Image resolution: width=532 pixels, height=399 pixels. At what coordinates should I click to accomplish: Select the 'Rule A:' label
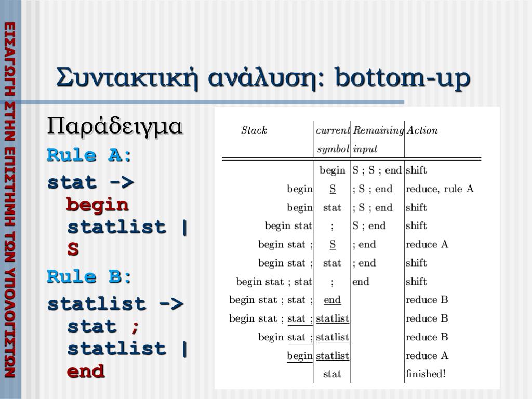[x=89, y=155]
